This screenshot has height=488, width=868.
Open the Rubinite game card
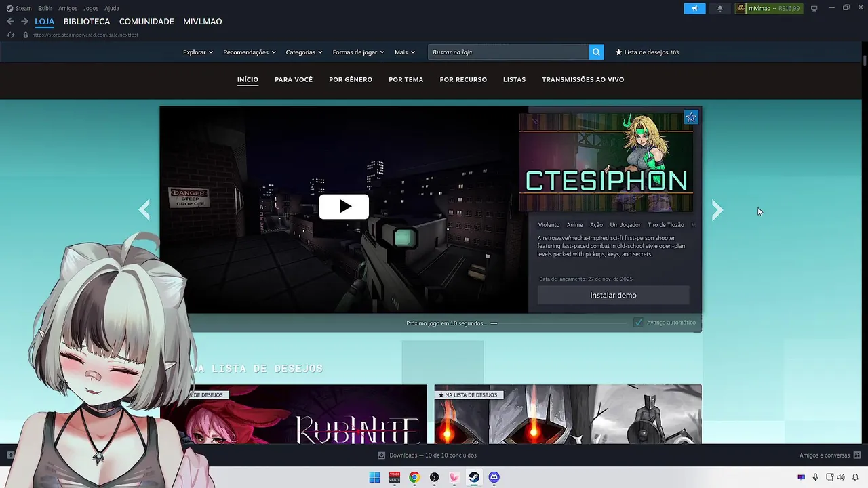(x=294, y=414)
